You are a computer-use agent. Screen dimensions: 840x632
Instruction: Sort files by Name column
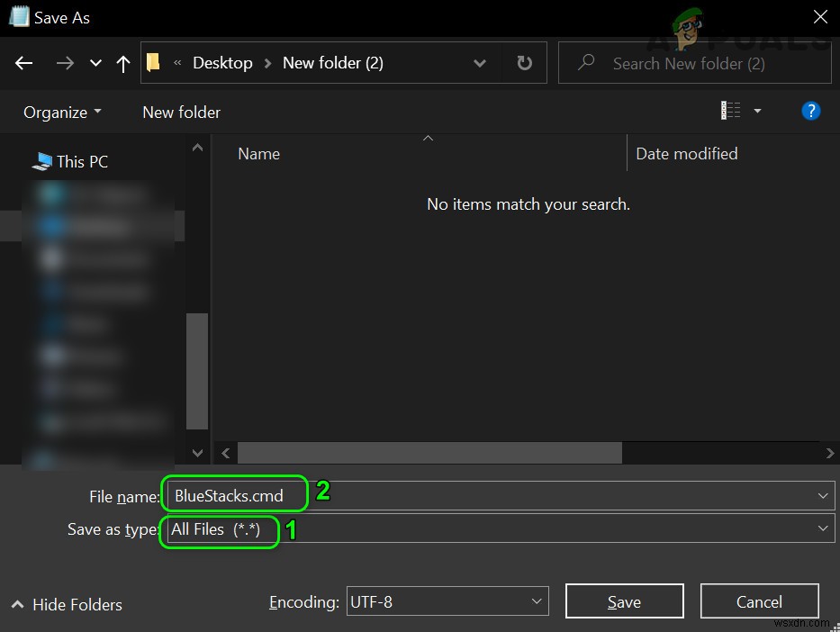(258, 154)
